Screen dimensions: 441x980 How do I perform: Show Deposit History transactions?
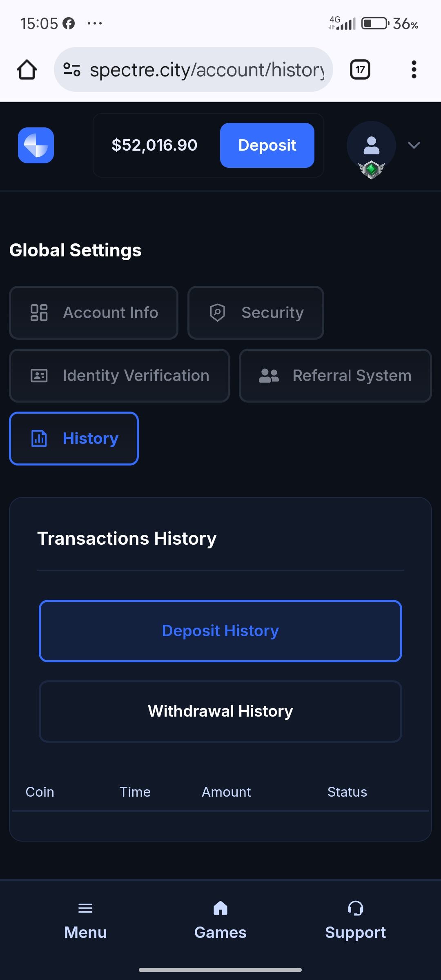220,631
